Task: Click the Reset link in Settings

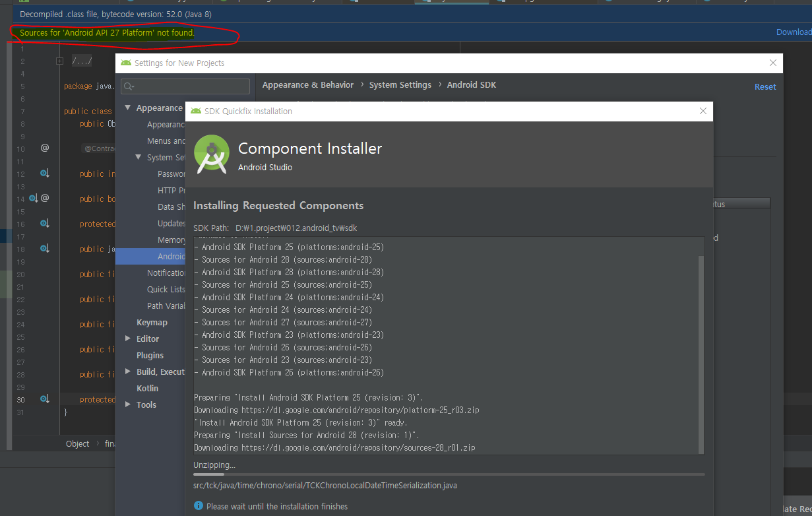Action: [765, 87]
